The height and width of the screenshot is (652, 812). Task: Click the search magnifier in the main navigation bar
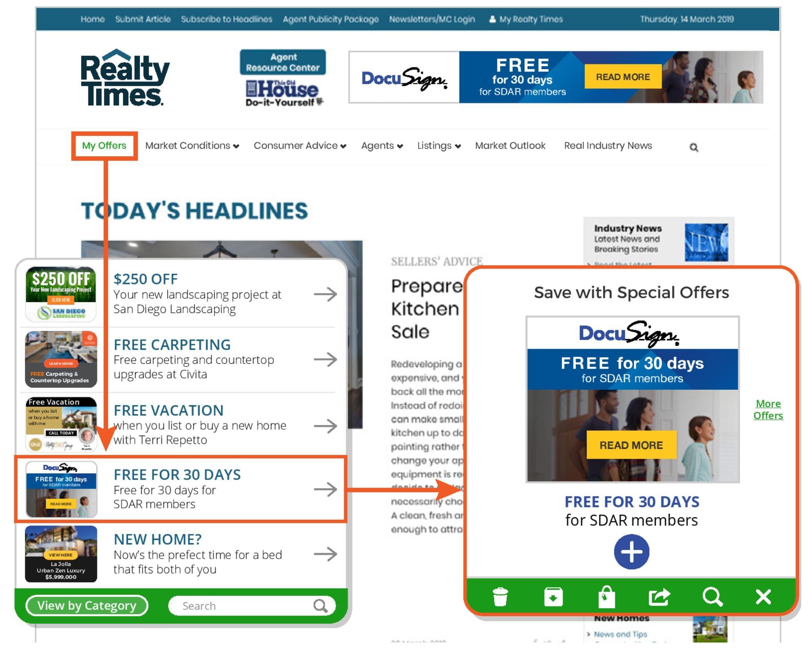tap(694, 147)
